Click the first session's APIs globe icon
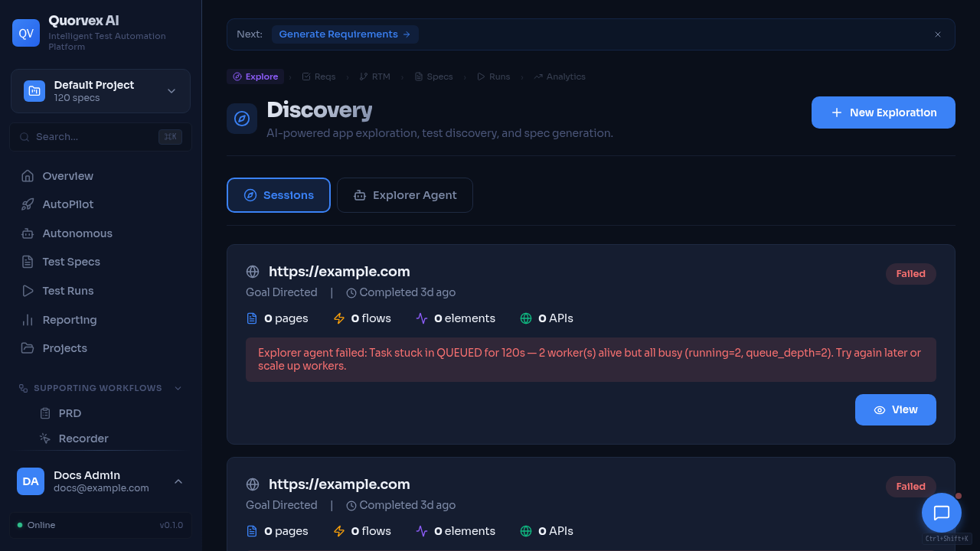The image size is (980, 551). coord(526,318)
